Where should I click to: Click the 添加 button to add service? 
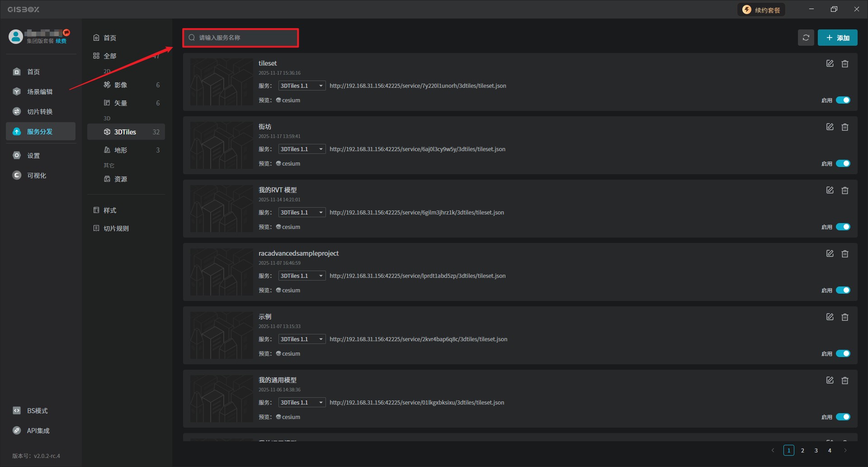837,38
